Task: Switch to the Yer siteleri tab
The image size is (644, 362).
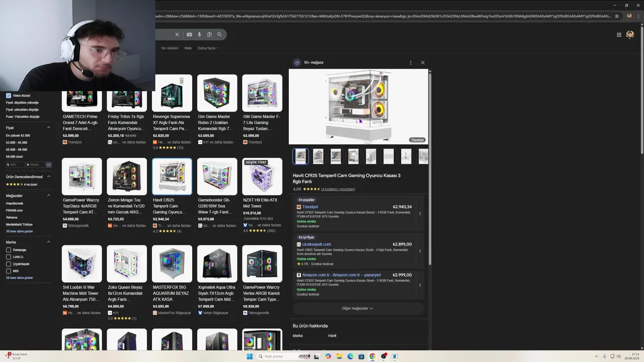Action: (x=170, y=48)
